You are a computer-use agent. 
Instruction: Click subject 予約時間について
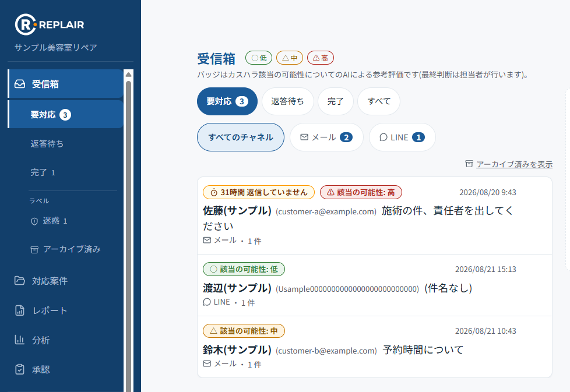click(423, 350)
